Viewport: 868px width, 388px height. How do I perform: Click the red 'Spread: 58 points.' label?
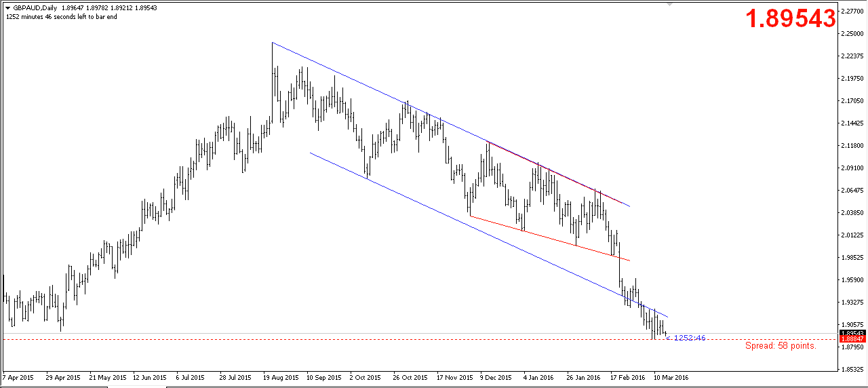tap(781, 346)
